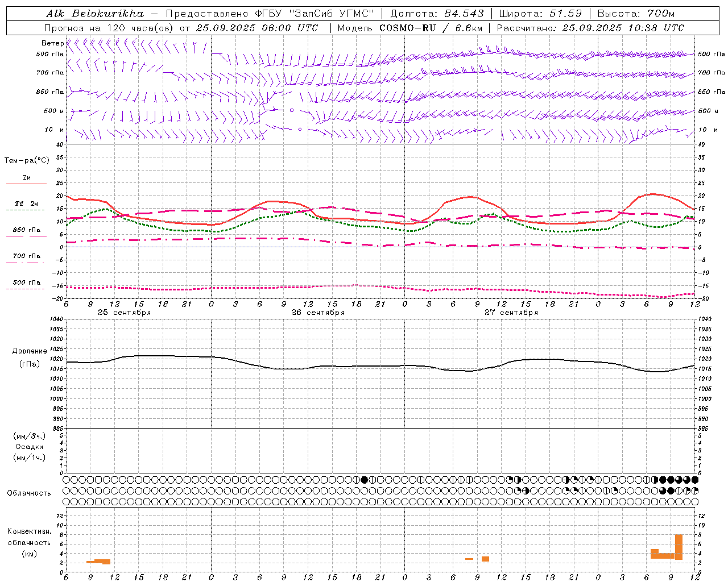Click the Осадки panel label
The width and height of the screenshot is (728, 582).
(x=30, y=447)
